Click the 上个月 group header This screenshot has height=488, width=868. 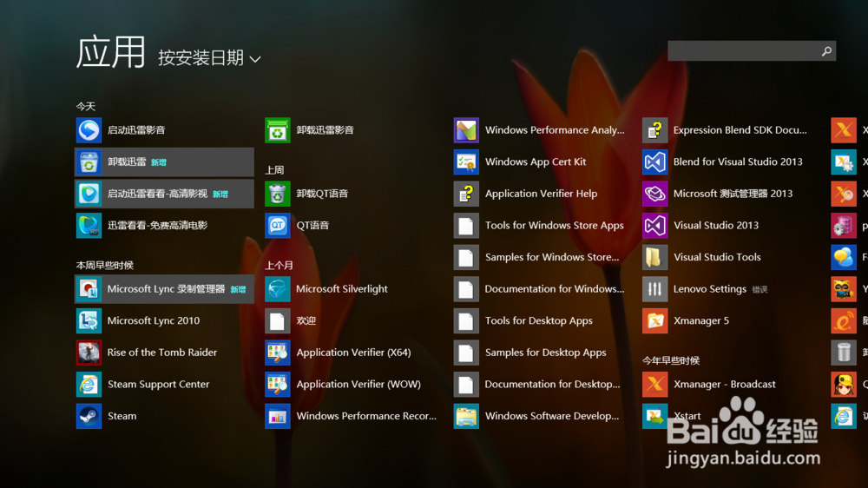coord(279,266)
